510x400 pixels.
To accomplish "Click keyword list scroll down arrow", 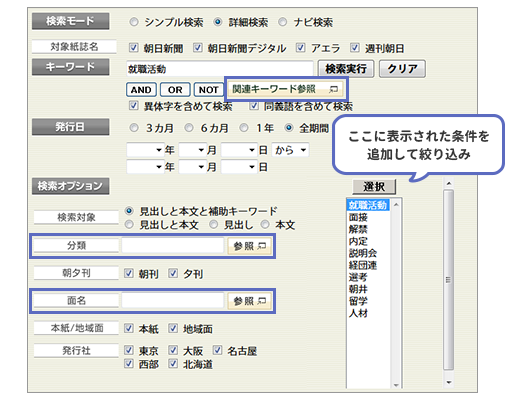I will click(396, 385).
